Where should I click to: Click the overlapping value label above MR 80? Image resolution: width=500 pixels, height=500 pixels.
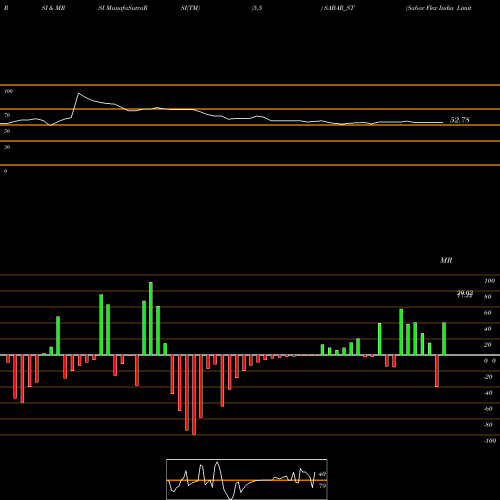coord(465,294)
